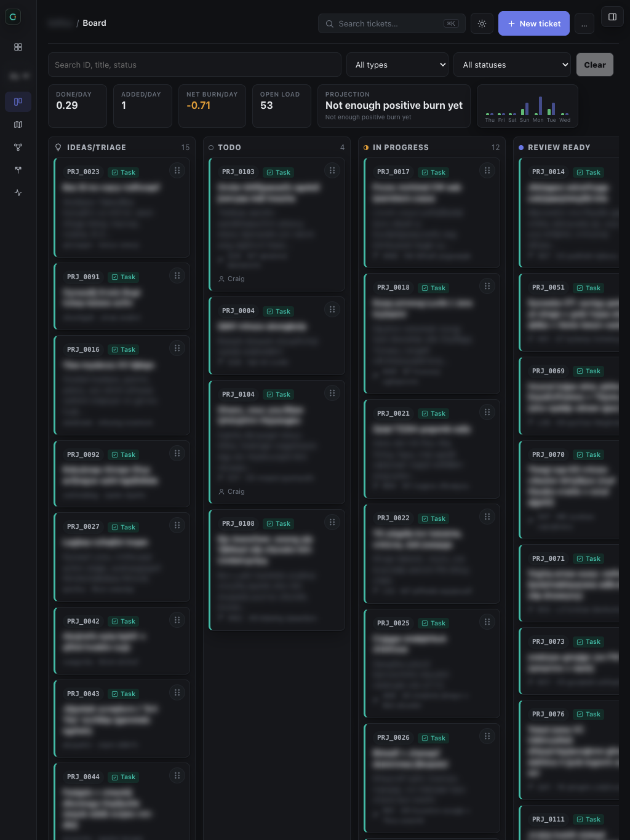Screen dimensions: 630x840
Task: Click drag handle on PRJ_0004 card
Action: 332,309
